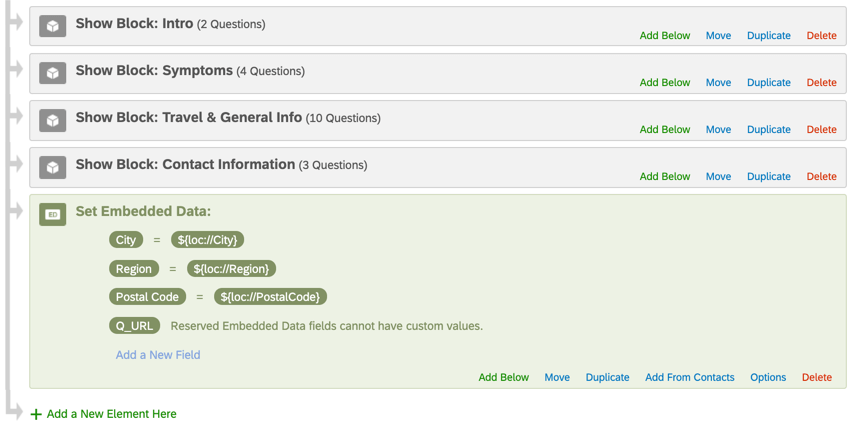This screenshot has height=430, width=850.
Task: Add a New Field to embedded data
Action: 158,355
